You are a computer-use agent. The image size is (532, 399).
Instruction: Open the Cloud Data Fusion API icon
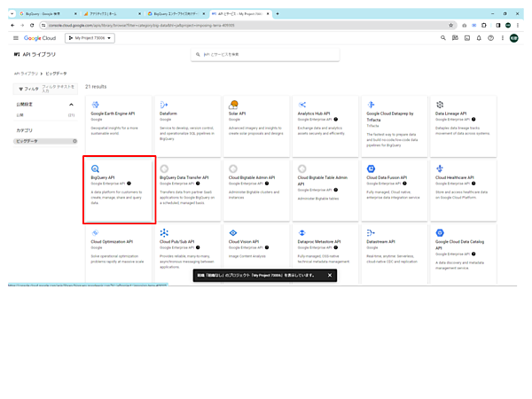pos(371,168)
